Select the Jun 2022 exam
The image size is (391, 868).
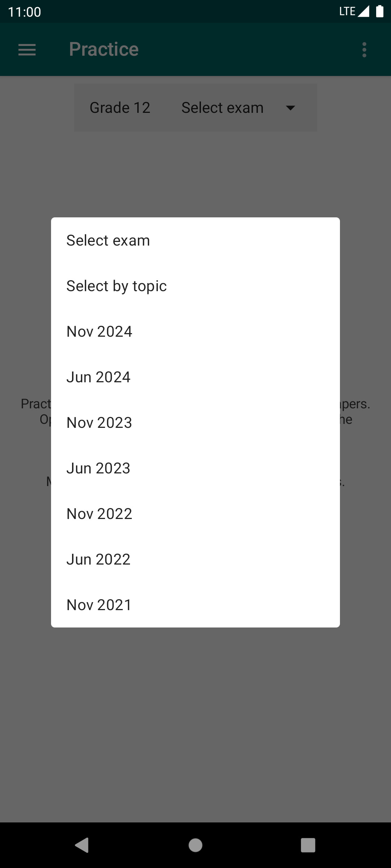(195, 559)
